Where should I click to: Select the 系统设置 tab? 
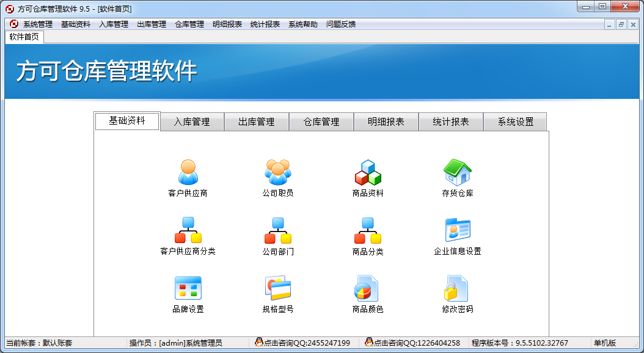point(515,122)
